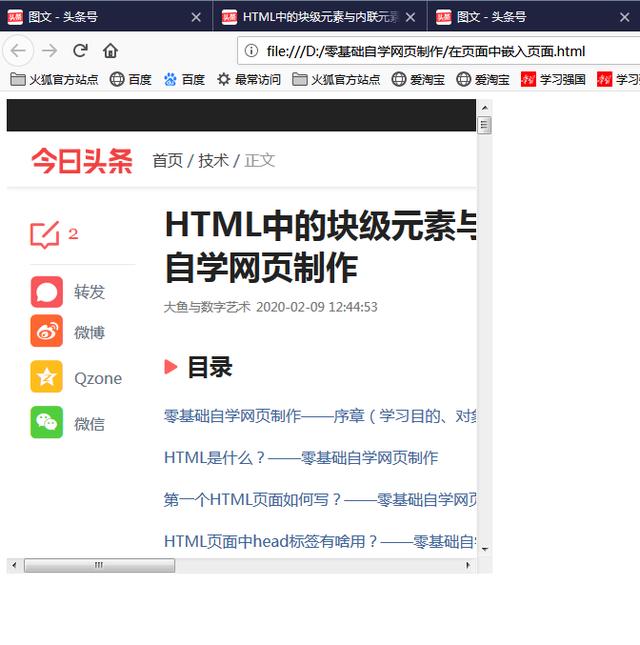Go to home page with the house icon
The image size is (640, 645).
coord(110,51)
